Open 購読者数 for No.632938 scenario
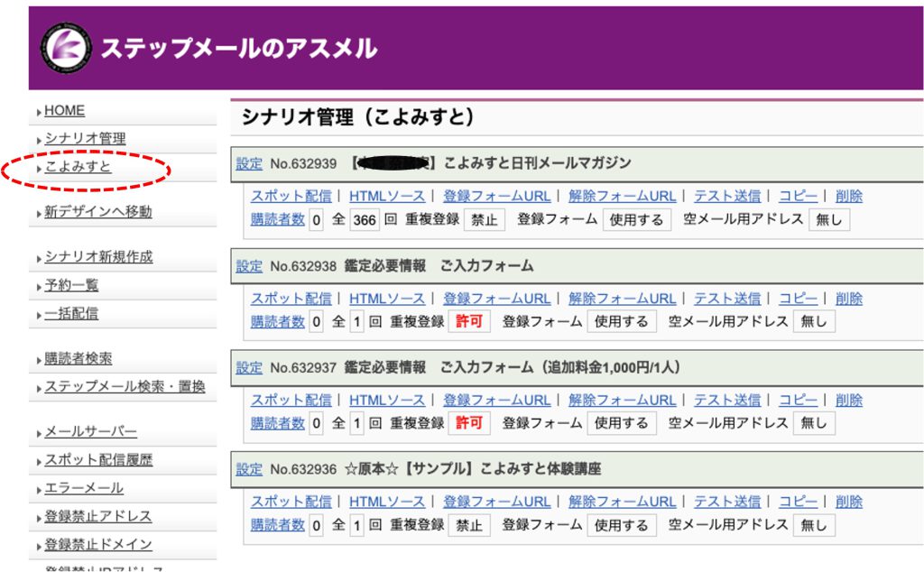This screenshot has width=924, height=572. [278, 321]
